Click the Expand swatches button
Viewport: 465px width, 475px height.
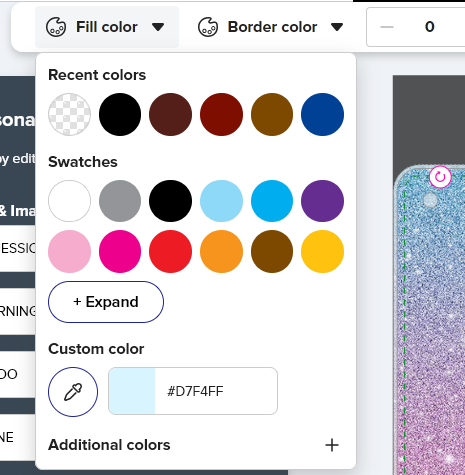[106, 302]
